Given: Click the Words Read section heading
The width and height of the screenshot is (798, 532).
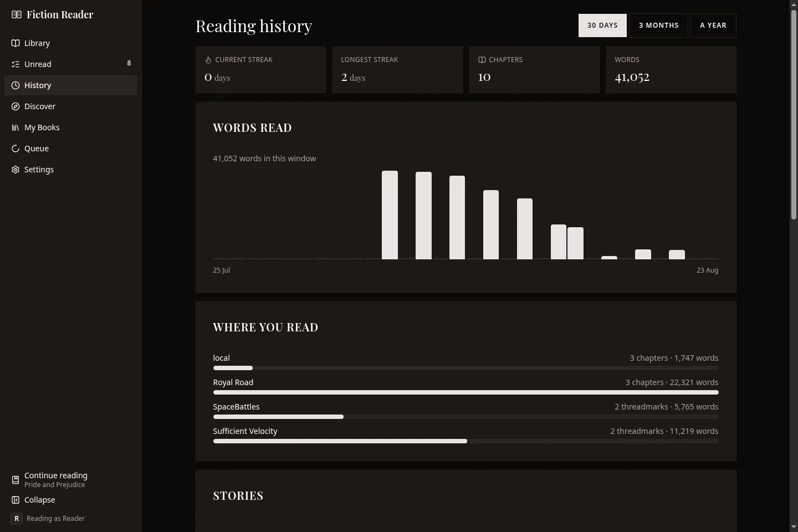Looking at the screenshot, I should coord(252,127).
